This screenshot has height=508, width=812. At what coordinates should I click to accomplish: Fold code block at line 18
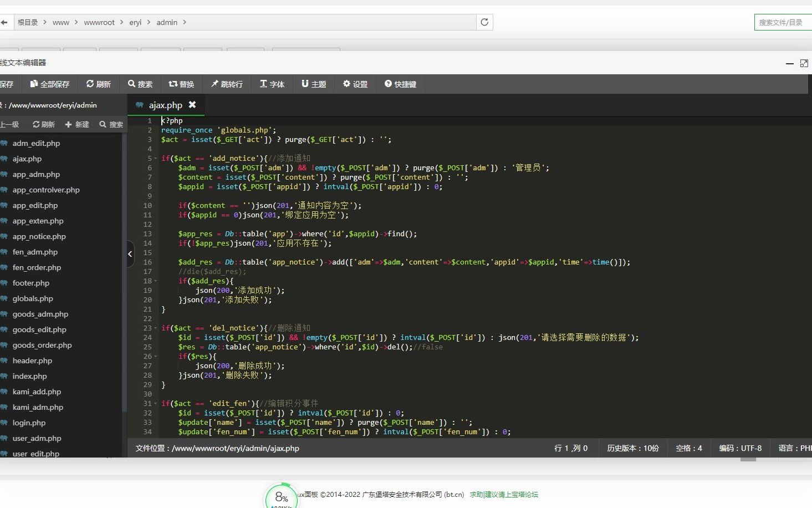[x=156, y=281]
